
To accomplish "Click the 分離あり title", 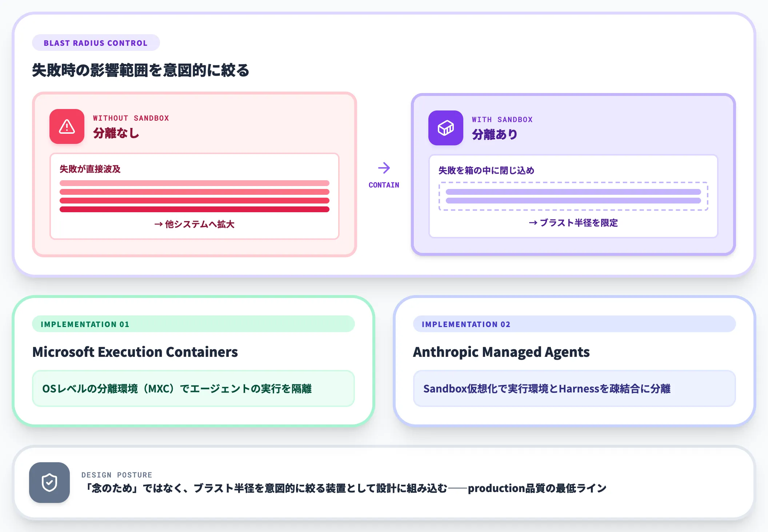I will pos(495,134).
